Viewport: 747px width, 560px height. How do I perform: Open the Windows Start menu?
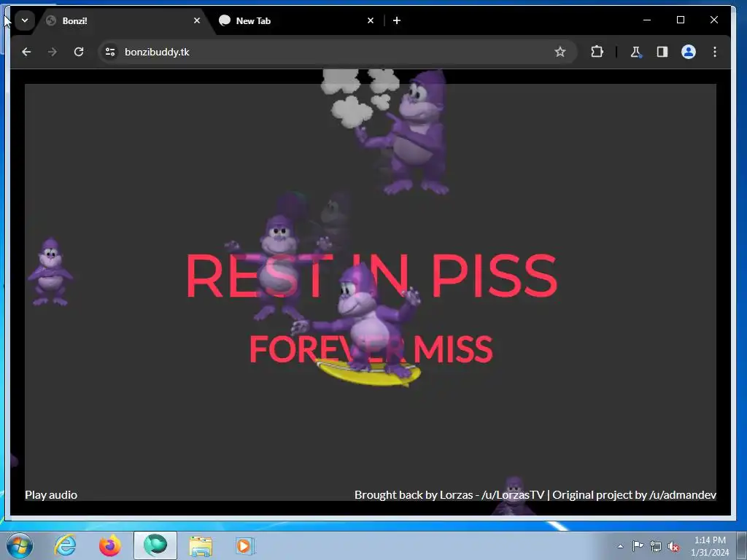click(20, 545)
